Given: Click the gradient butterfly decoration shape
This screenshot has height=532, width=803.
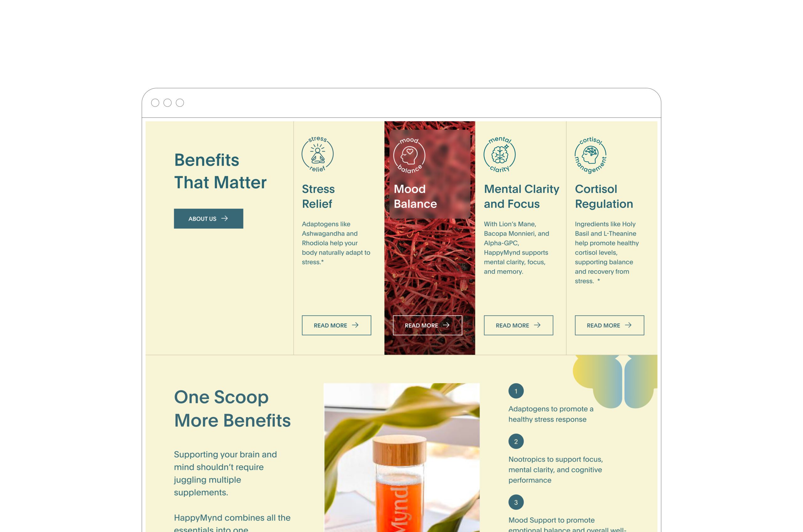Looking at the screenshot, I should [615, 381].
